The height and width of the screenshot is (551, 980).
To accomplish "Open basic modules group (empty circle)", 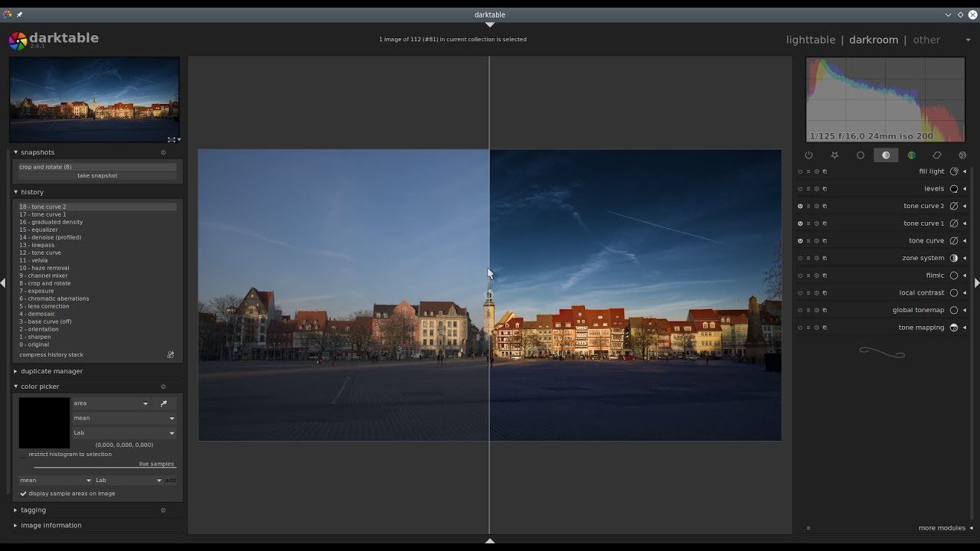I will 861,155.
